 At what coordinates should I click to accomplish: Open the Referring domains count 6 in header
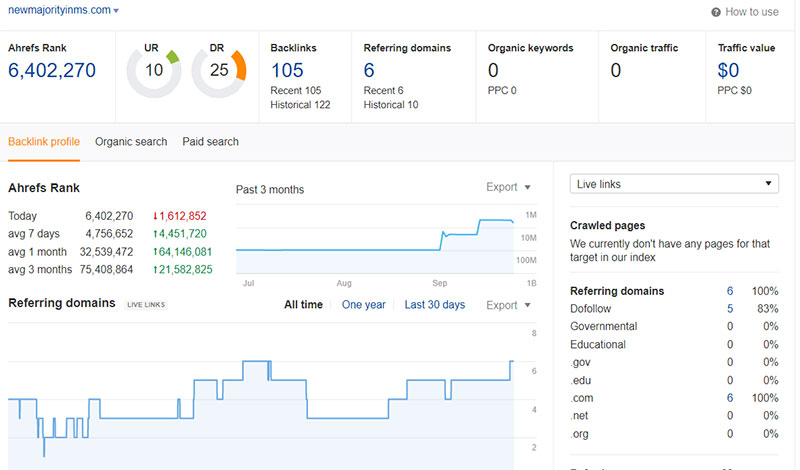tap(369, 70)
